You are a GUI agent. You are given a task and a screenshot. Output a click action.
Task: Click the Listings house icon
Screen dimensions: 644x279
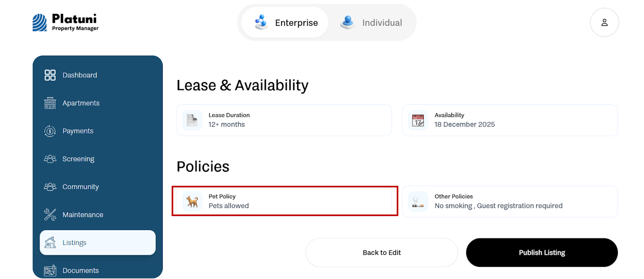[x=50, y=243]
